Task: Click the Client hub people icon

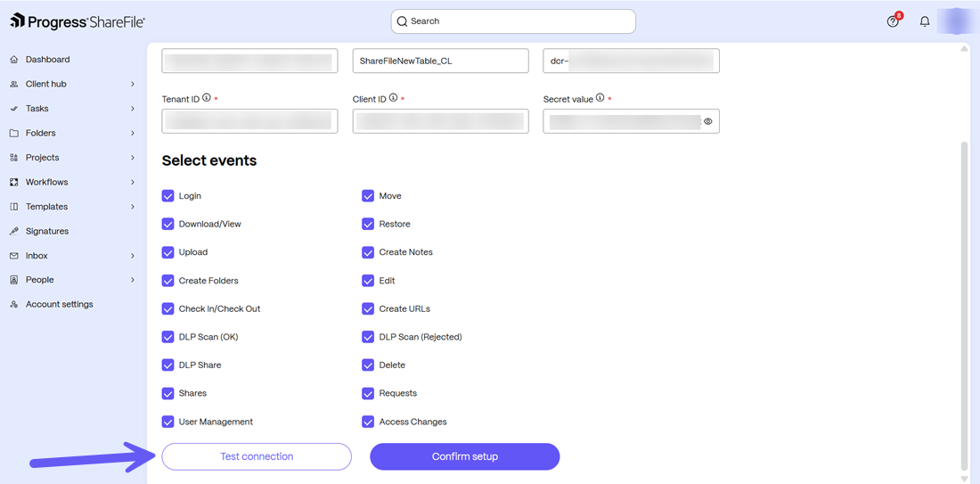Action: pos(14,84)
